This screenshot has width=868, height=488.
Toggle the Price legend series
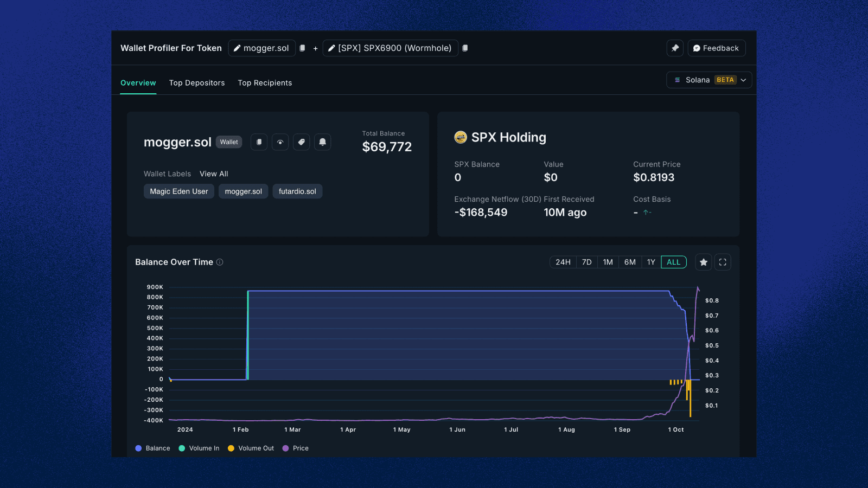point(296,448)
